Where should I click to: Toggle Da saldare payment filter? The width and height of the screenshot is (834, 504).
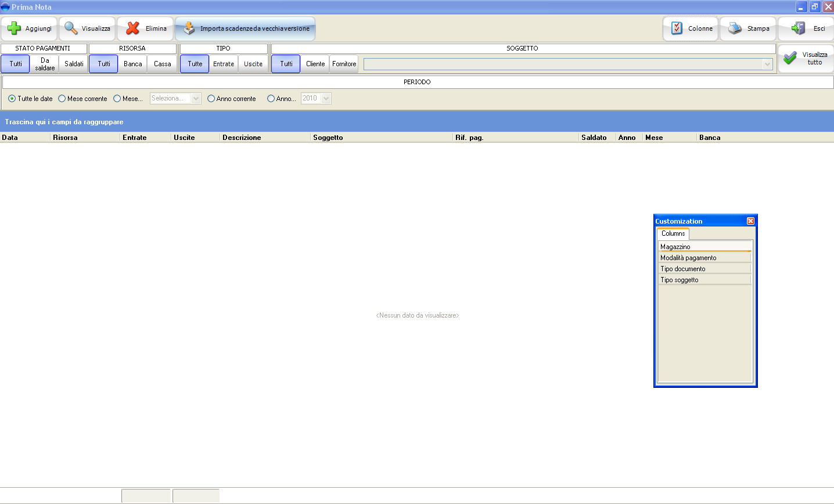[x=45, y=64]
